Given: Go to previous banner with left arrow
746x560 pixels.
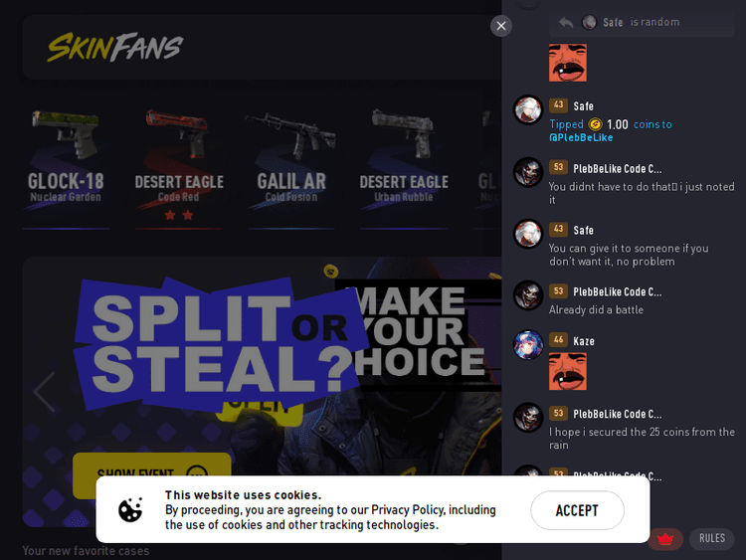Looking at the screenshot, I should (45, 392).
